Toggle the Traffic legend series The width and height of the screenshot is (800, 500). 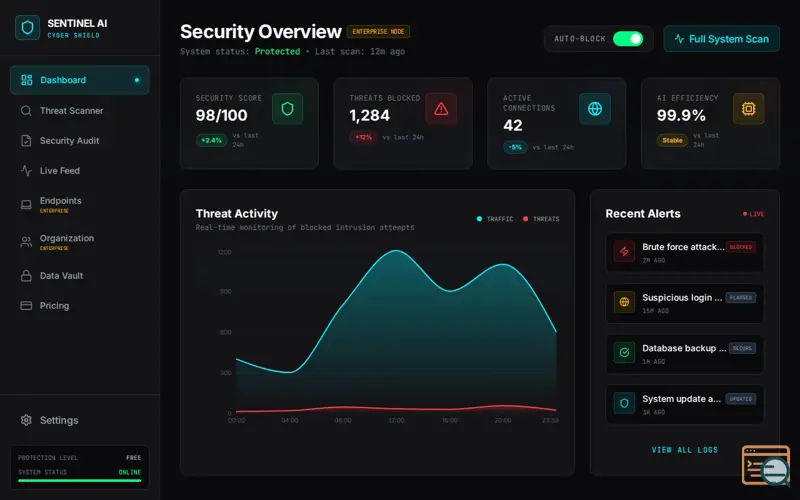click(x=495, y=219)
